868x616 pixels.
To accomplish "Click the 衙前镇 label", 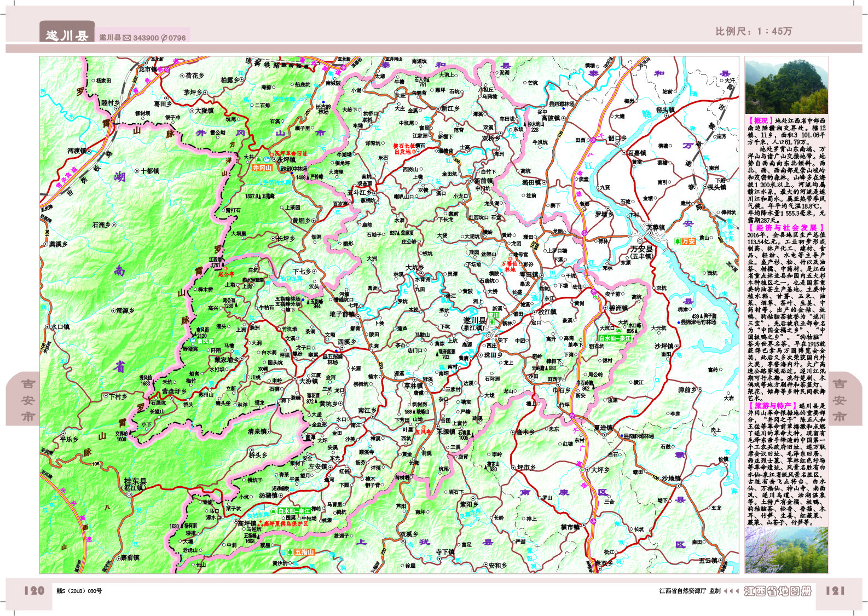I will 484,181.
